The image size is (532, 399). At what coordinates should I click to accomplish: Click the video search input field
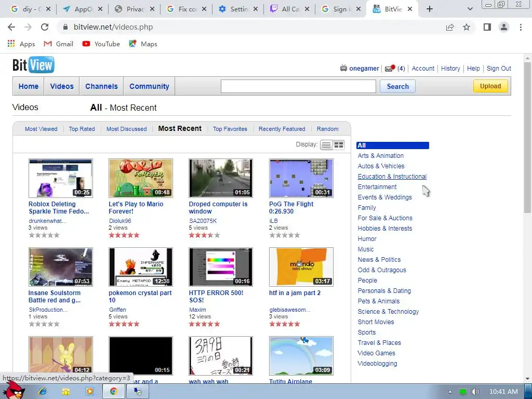point(298,86)
